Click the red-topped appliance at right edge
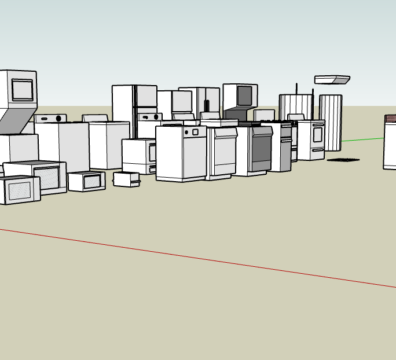 coord(390,142)
